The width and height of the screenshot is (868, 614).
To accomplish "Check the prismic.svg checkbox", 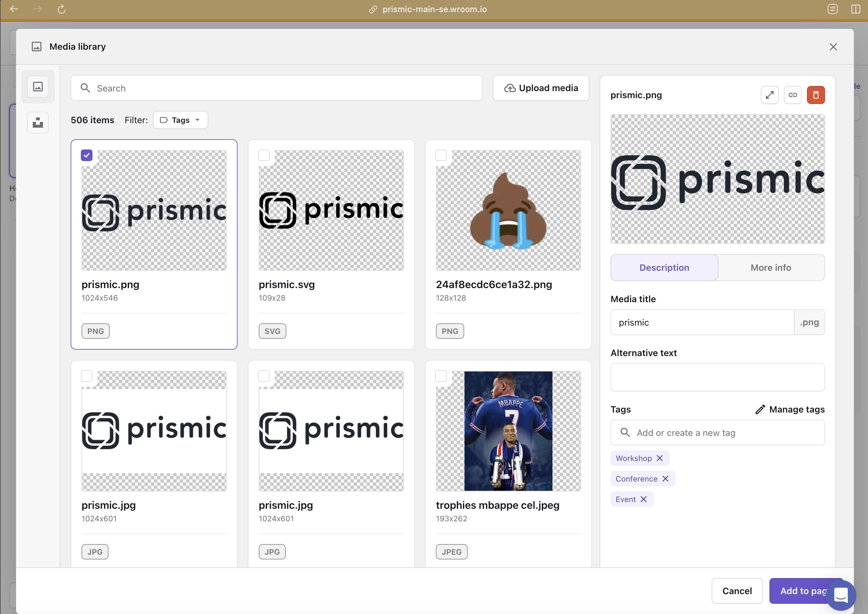I will [264, 155].
